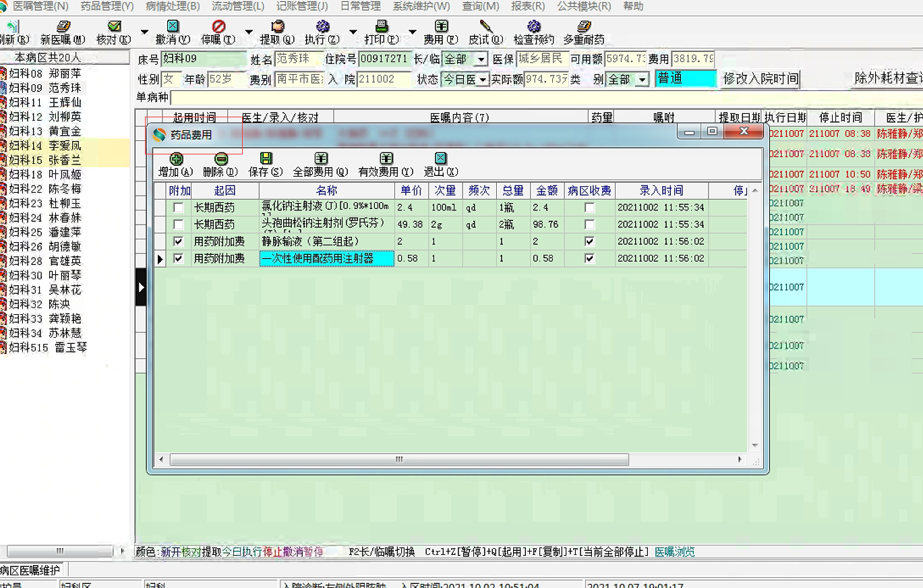Click patient icon beside 妇科08 郑丽萍

click(3, 73)
